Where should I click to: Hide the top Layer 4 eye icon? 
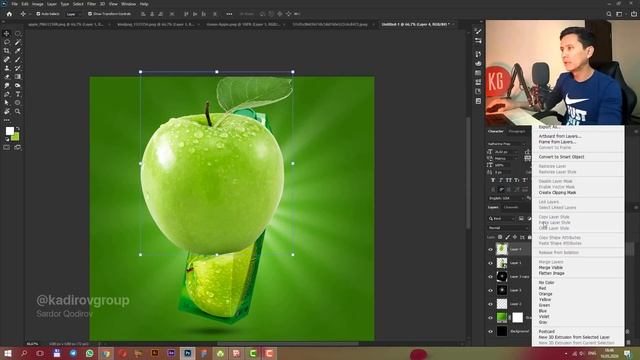(x=490, y=249)
